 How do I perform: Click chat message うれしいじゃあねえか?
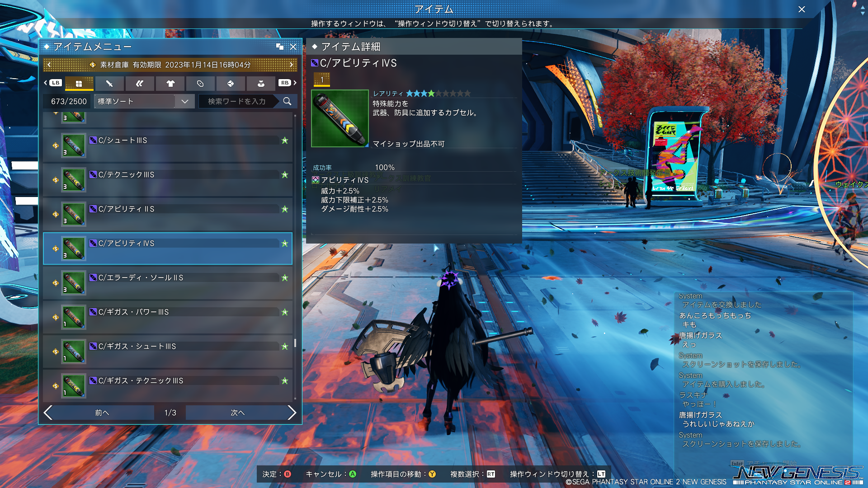pos(718,424)
